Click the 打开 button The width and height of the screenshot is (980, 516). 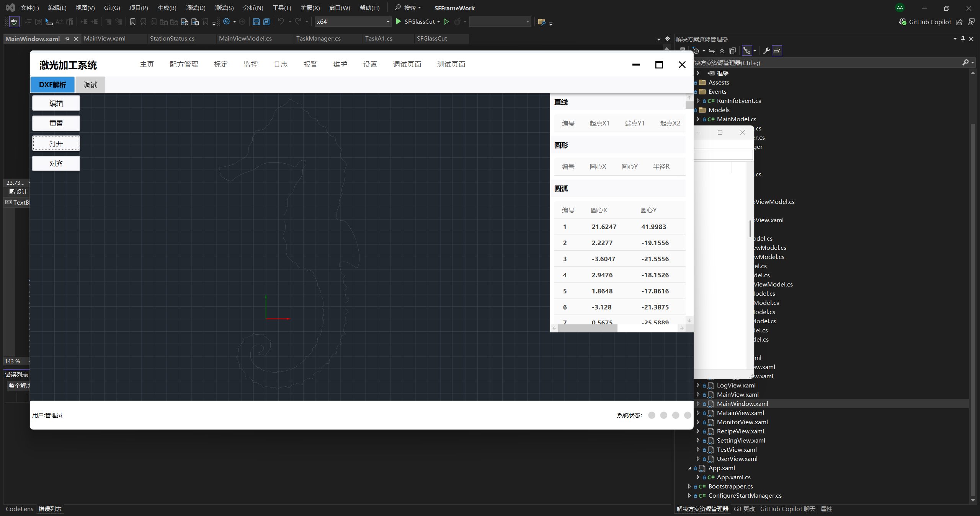56,143
